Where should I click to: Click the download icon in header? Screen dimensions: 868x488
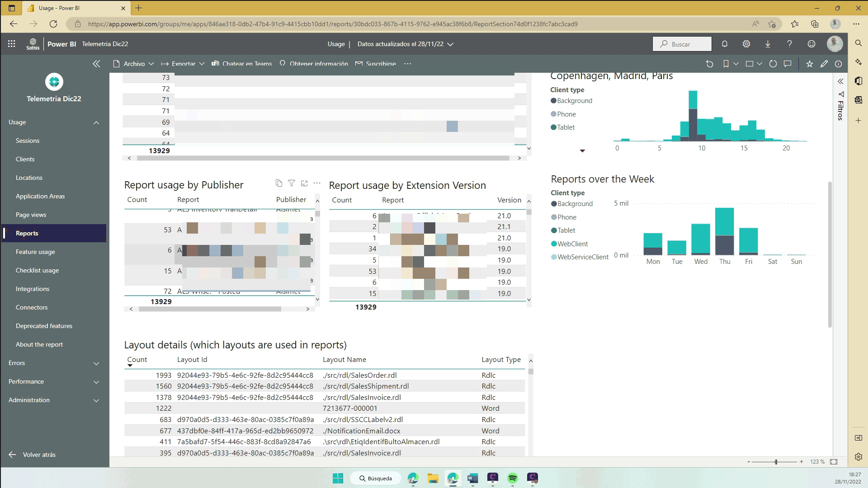[x=768, y=44]
